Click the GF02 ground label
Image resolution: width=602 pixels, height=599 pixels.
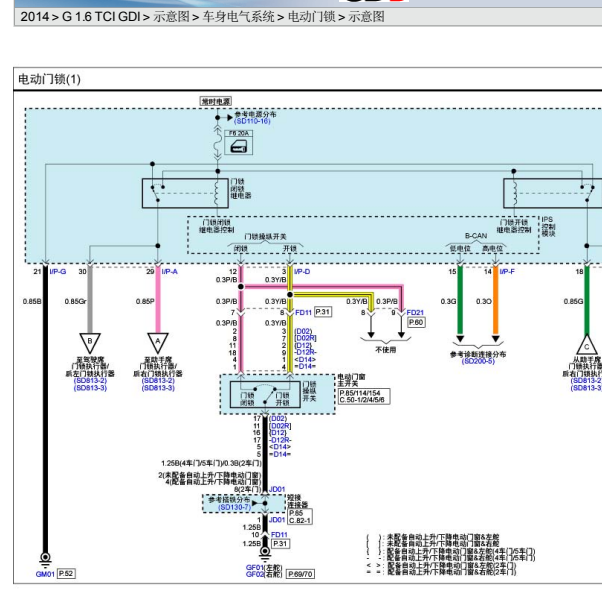tap(255, 574)
